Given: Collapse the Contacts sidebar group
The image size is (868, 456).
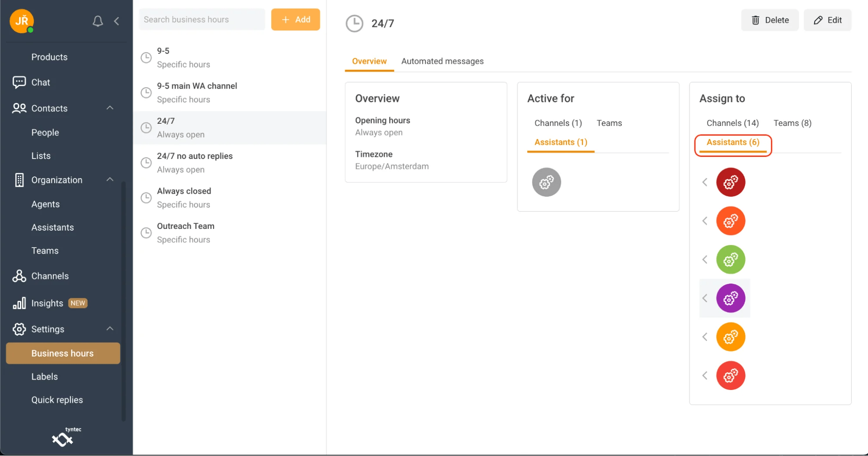Looking at the screenshot, I should point(109,108).
